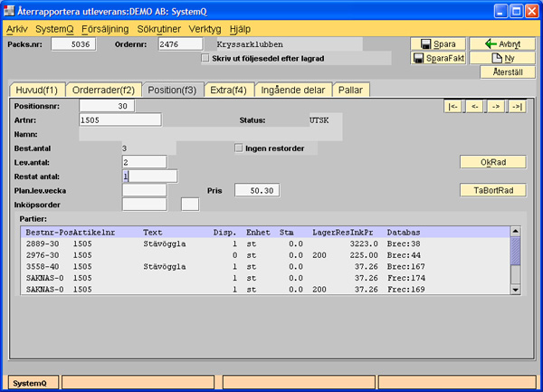Click the Brec:44 database cell
Image resolution: width=543 pixels, height=392 pixels.
[x=404, y=255]
